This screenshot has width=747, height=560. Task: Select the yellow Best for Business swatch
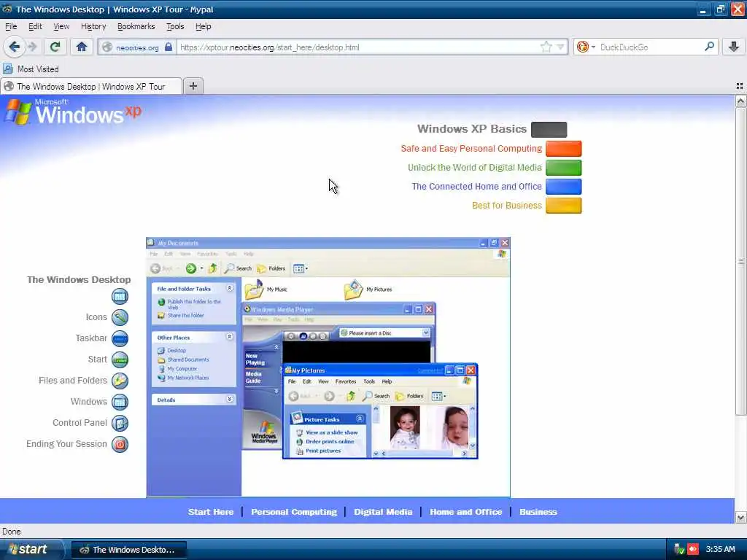(x=564, y=206)
